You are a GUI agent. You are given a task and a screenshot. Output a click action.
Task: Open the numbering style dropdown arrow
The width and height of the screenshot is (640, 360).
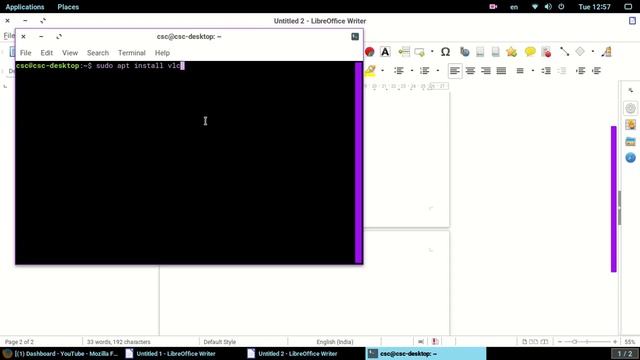pos(438,71)
